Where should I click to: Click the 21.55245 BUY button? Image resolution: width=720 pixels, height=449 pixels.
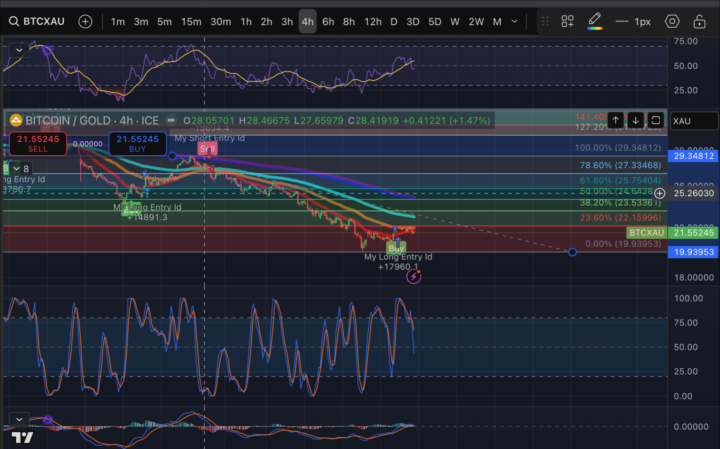pyautogui.click(x=137, y=143)
